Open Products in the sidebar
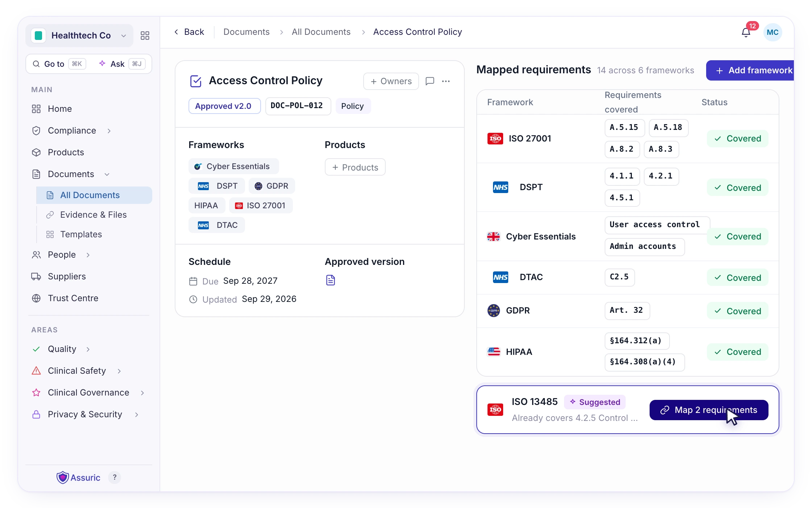 point(89,152)
